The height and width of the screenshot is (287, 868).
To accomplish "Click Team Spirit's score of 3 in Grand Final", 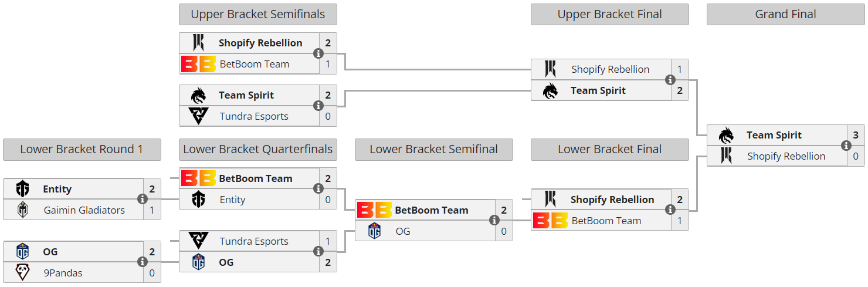I will 855,135.
